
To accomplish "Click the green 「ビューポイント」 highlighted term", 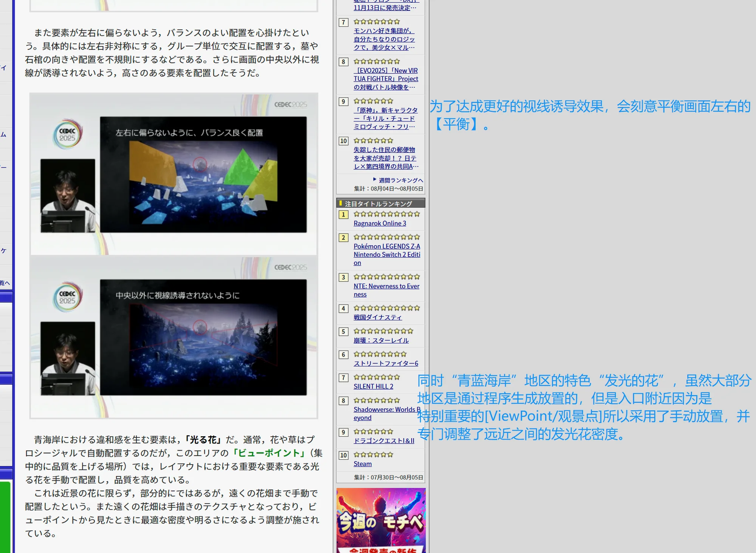I will tap(269, 453).
